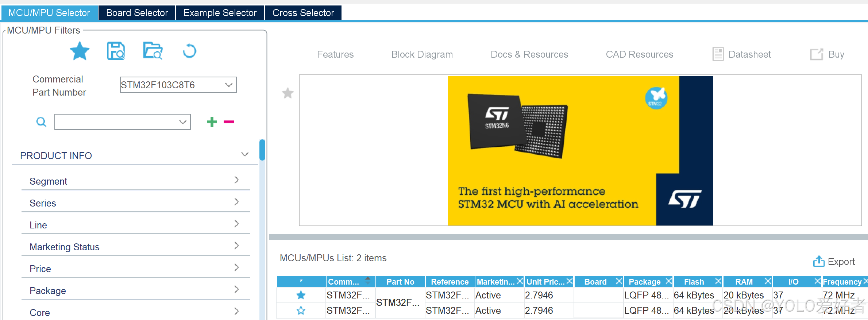Open the Cross Selector tab
868x320 pixels.
click(303, 13)
